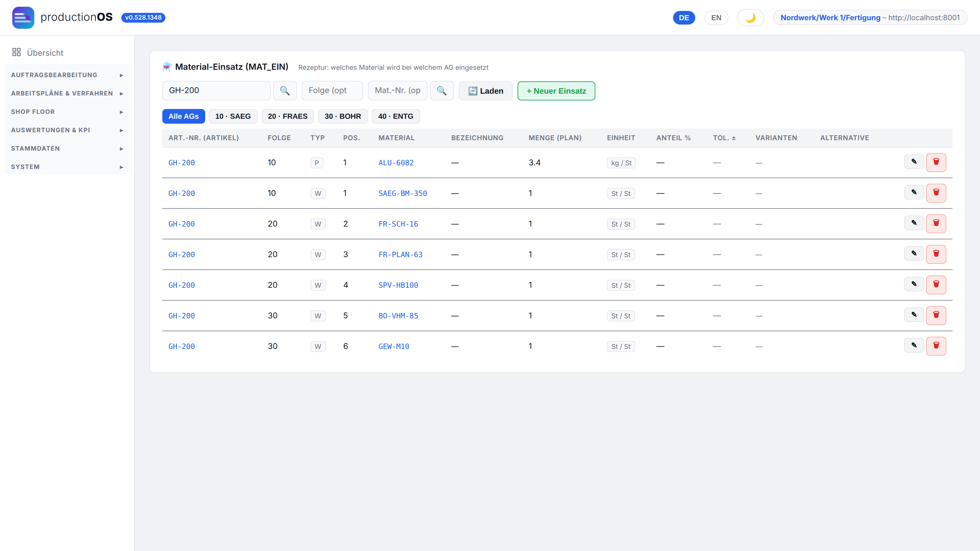
Task: Click + Neuer Einsatz button
Action: tap(556, 91)
